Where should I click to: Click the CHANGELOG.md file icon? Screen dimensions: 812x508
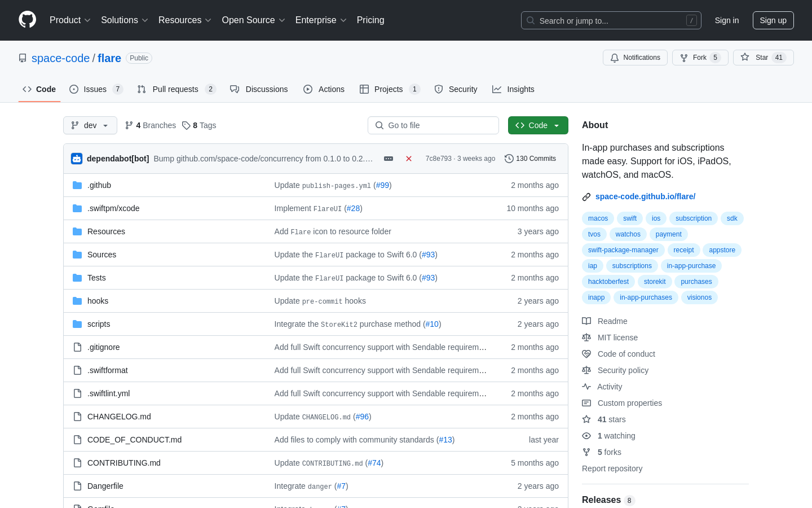tap(77, 417)
